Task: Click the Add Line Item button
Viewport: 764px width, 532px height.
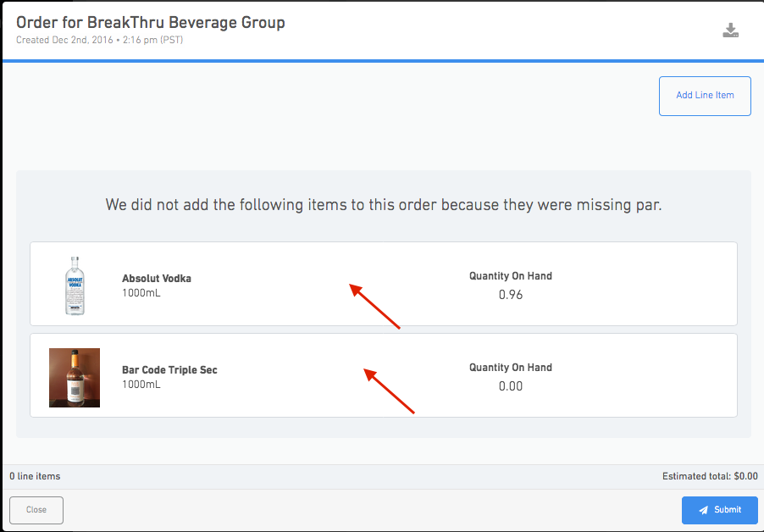Action: tap(705, 96)
